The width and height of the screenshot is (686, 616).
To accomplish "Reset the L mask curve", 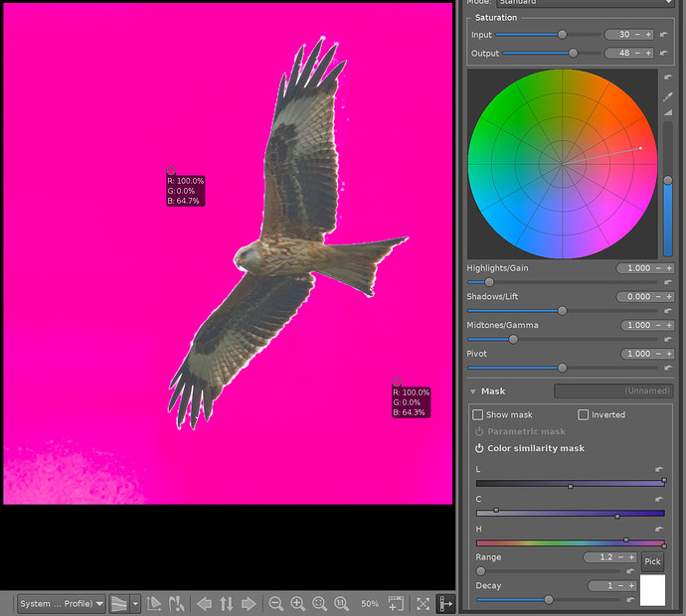I will 659,470.
